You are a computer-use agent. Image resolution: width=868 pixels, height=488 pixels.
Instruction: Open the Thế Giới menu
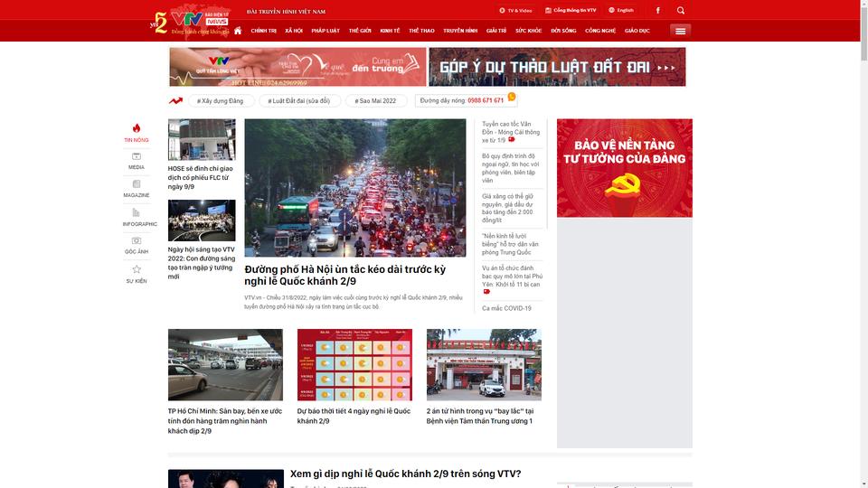point(360,31)
